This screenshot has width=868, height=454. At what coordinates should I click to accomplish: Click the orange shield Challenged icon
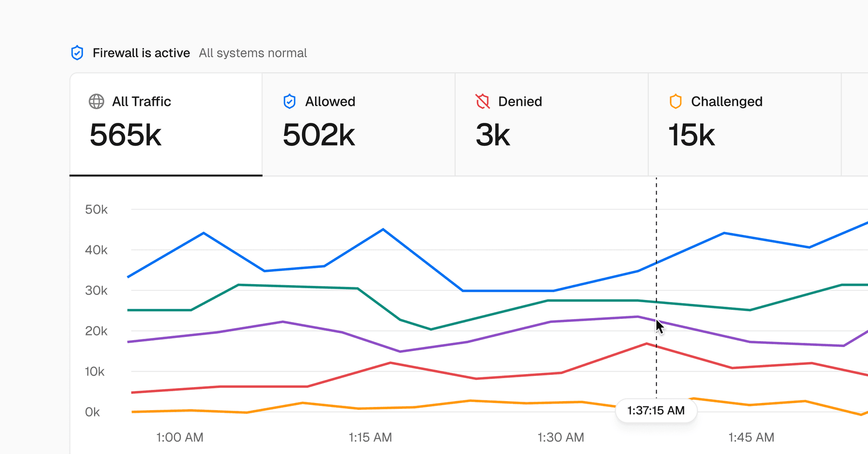pos(675,102)
